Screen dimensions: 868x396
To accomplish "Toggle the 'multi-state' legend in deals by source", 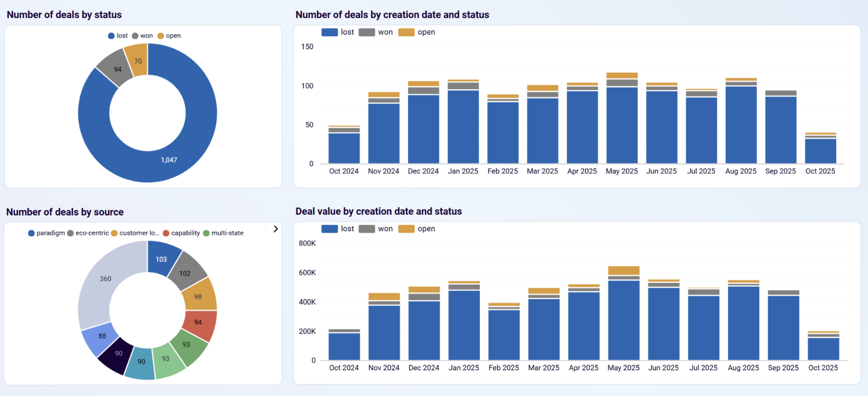I will click(x=225, y=233).
